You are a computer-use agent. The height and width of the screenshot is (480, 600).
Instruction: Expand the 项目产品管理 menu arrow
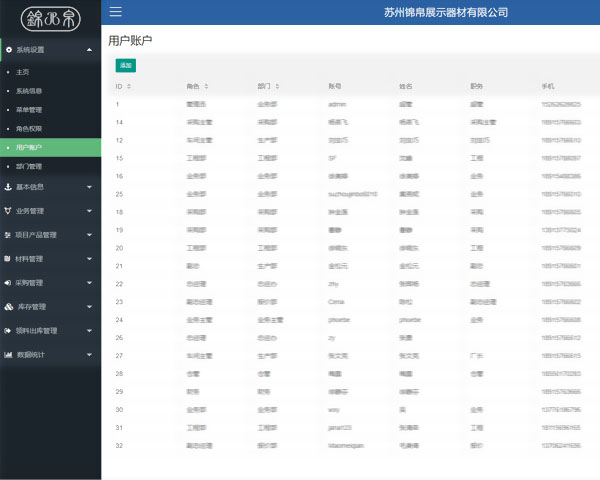click(90, 235)
